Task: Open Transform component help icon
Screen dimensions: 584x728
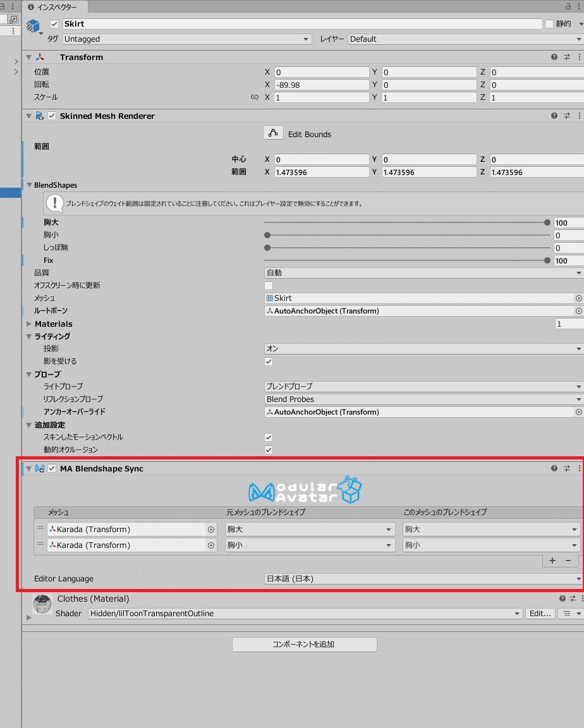Action: tap(554, 57)
